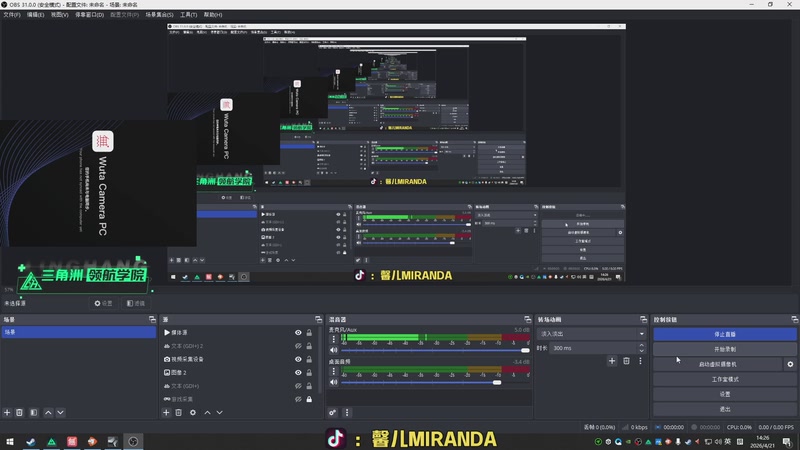
Task: Hide the 视频采集设备 source eye
Action: (x=298, y=359)
